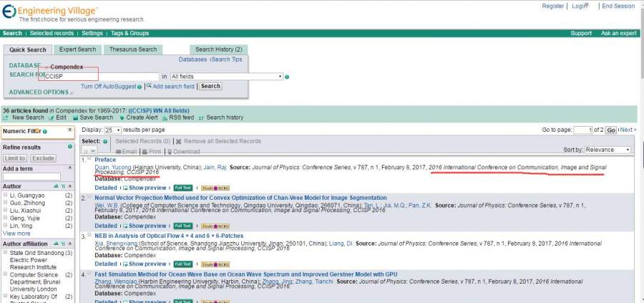Open Sort by Relevance dropdown
The width and height of the screenshot is (644, 303).
(x=608, y=150)
